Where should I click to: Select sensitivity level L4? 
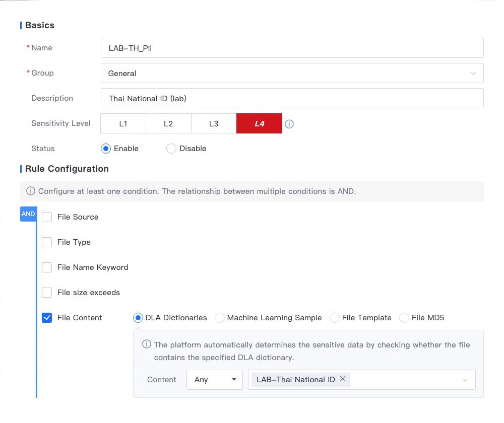point(259,123)
